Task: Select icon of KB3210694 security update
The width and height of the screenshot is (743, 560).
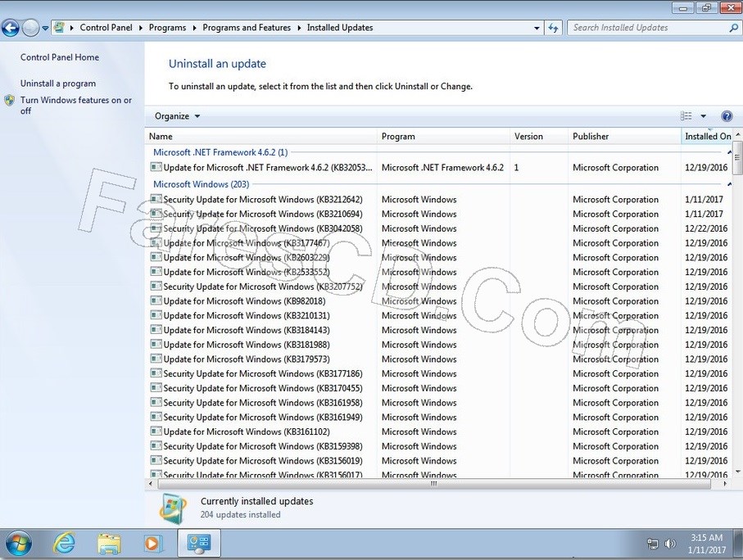Action: [x=156, y=214]
